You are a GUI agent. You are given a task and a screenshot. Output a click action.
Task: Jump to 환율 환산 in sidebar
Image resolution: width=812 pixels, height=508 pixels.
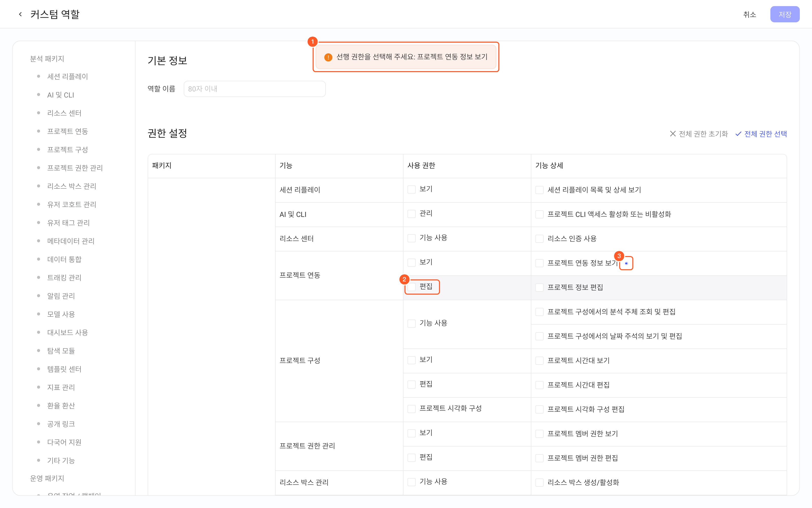(x=61, y=406)
